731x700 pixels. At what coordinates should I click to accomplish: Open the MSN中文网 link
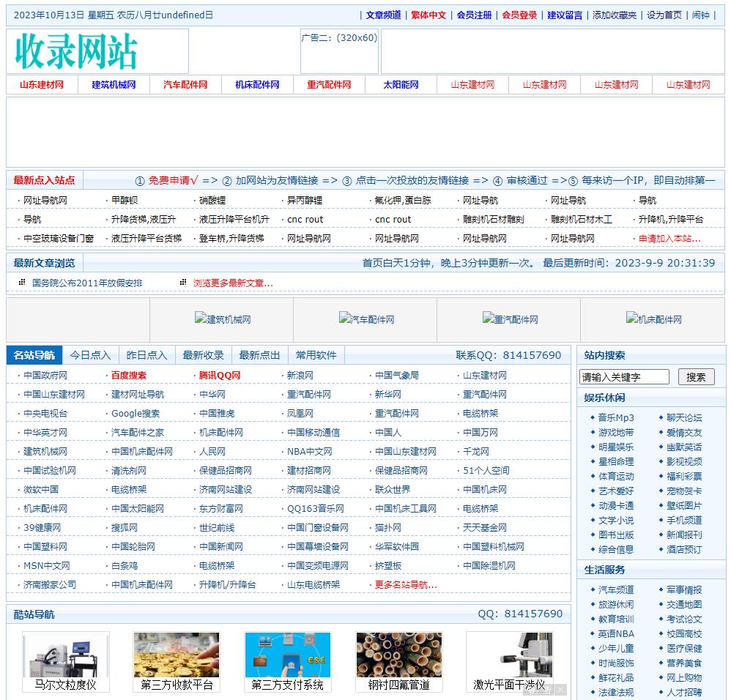click(47, 566)
